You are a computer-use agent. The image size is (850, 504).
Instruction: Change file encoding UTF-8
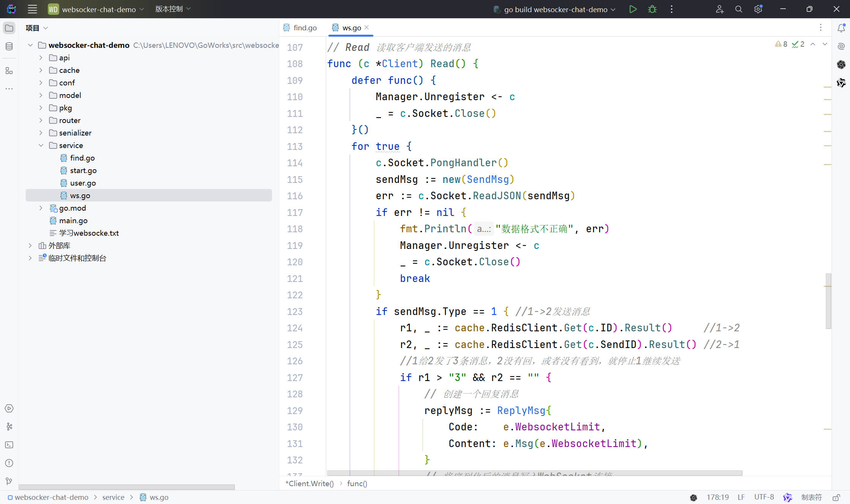pyautogui.click(x=764, y=497)
